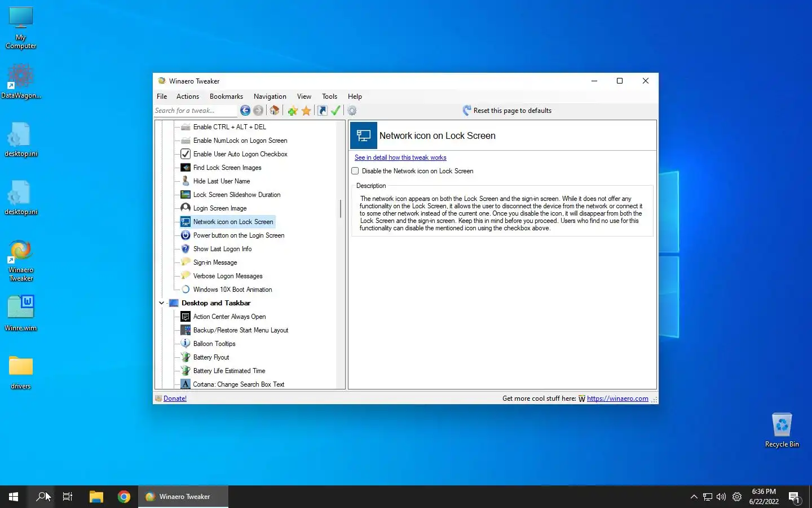The width and height of the screenshot is (812, 508).
Task: Open the Navigation menu
Action: click(x=270, y=97)
